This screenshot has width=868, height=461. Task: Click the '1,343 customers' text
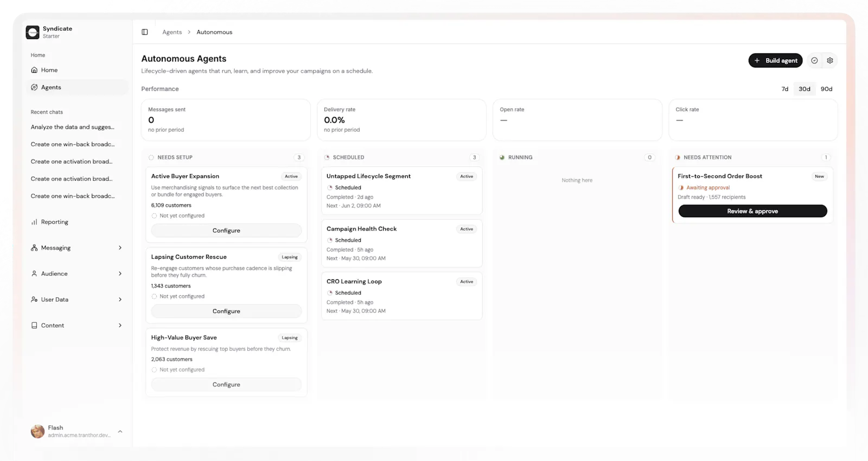click(171, 286)
